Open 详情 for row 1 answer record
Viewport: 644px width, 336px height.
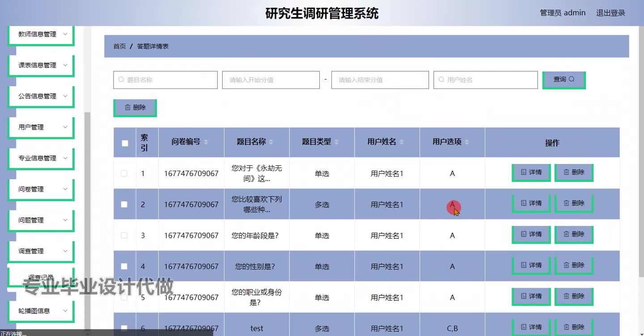coord(531,172)
